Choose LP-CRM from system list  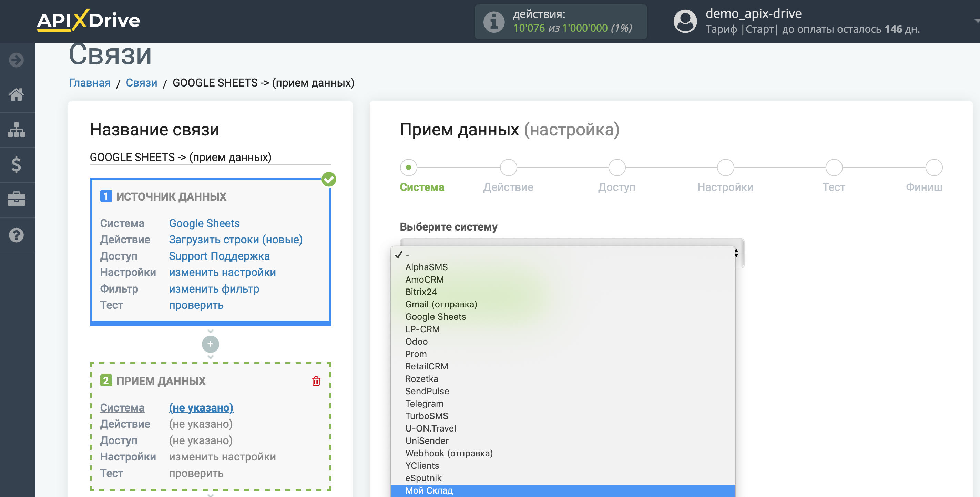point(563,329)
